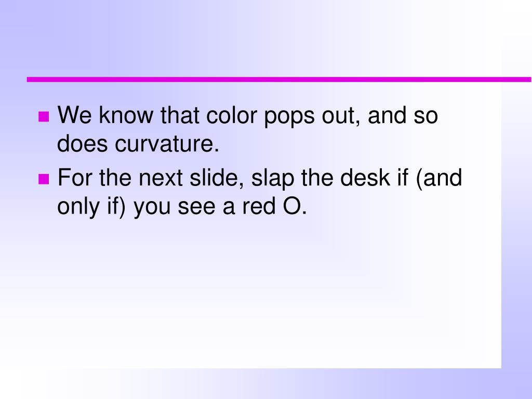Click the word "see" on last line
532x399 pixels.
[x=196, y=207]
